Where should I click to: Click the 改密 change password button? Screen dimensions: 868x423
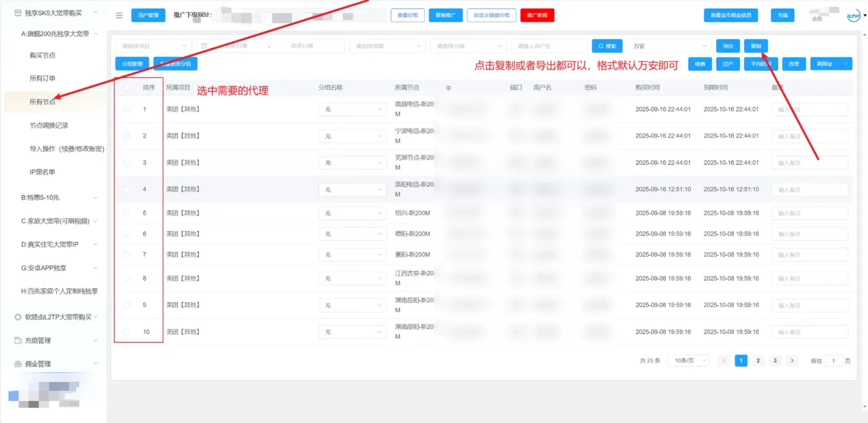click(x=794, y=63)
